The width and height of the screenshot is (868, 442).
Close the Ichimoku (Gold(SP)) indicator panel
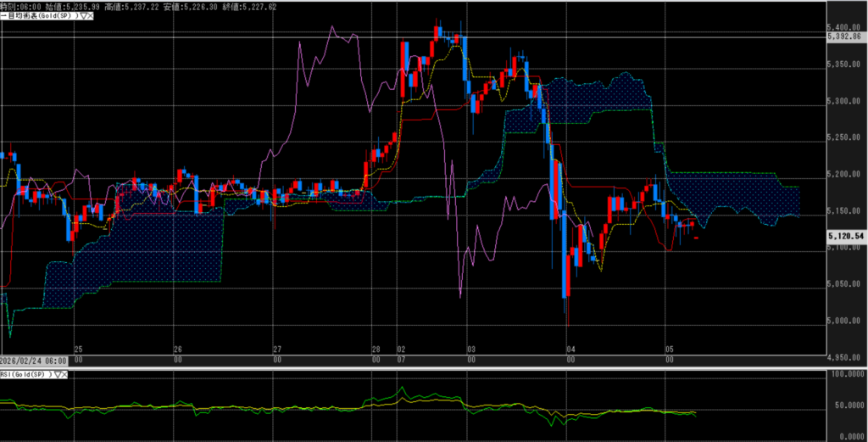(90, 15)
